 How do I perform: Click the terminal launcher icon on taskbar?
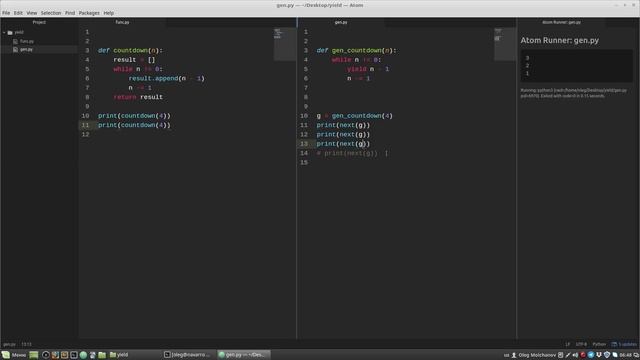[x=74, y=355]
